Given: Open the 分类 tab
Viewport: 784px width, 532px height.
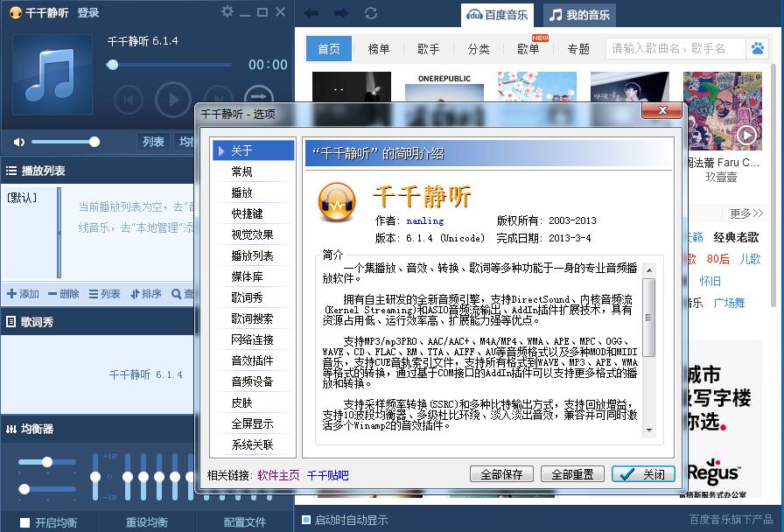Looking at the screenshot, I should click(x=479, y=48).
